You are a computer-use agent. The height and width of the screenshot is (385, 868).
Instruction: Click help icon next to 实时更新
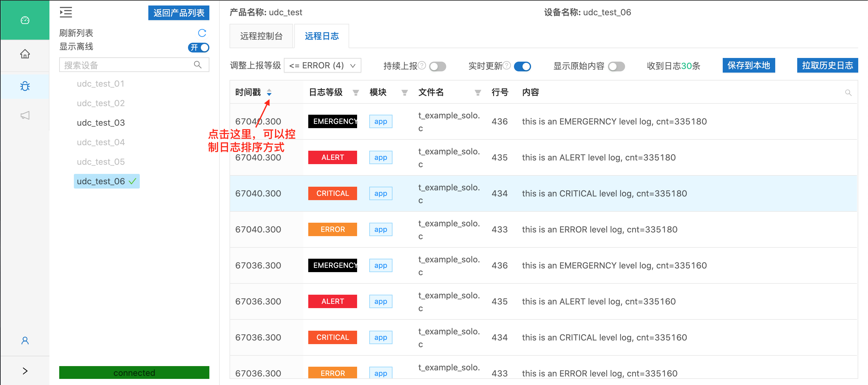pos(507,65)
